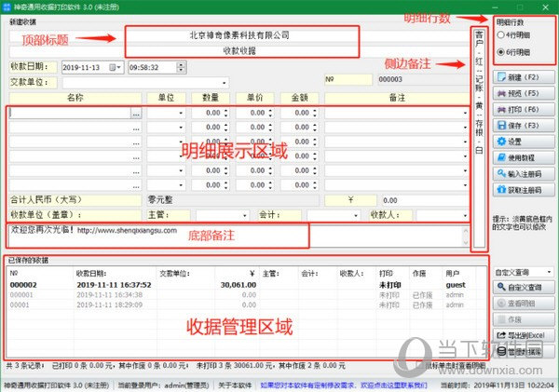Click the ellipsis button in second 名称 row
This screenshot has height=392, width=559.
[136, 128]
